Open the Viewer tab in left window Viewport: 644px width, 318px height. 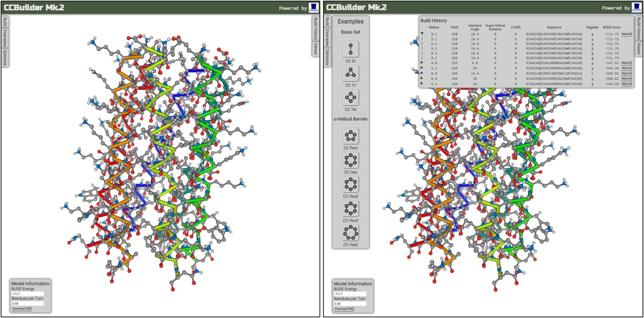[x=316, y=49]
